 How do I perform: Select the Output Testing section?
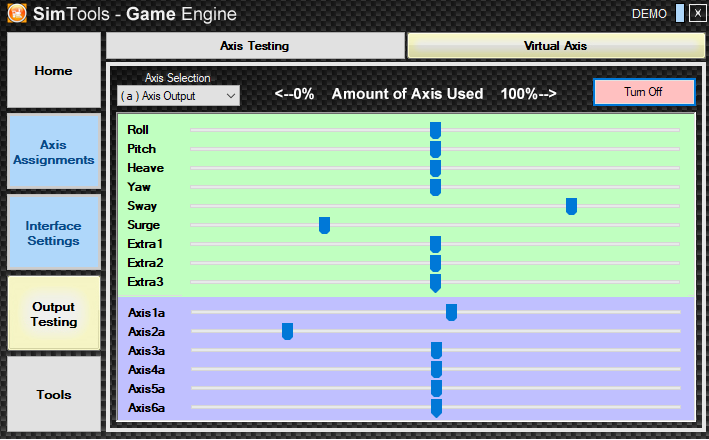tap(54, 314)
